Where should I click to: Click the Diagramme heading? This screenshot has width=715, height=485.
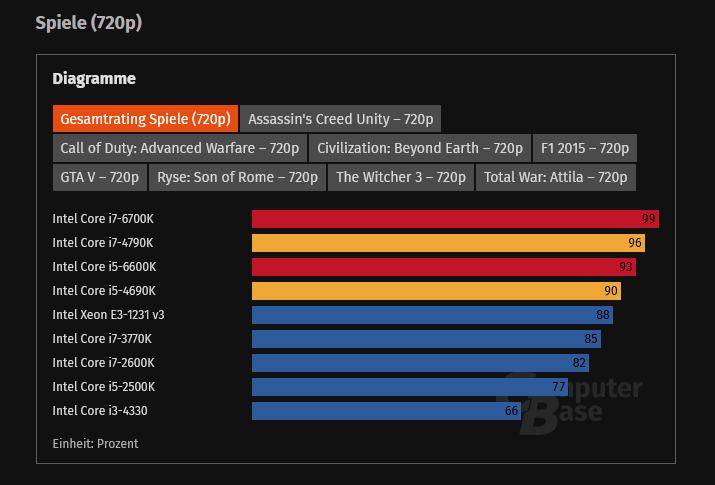[x=93, y=78]
